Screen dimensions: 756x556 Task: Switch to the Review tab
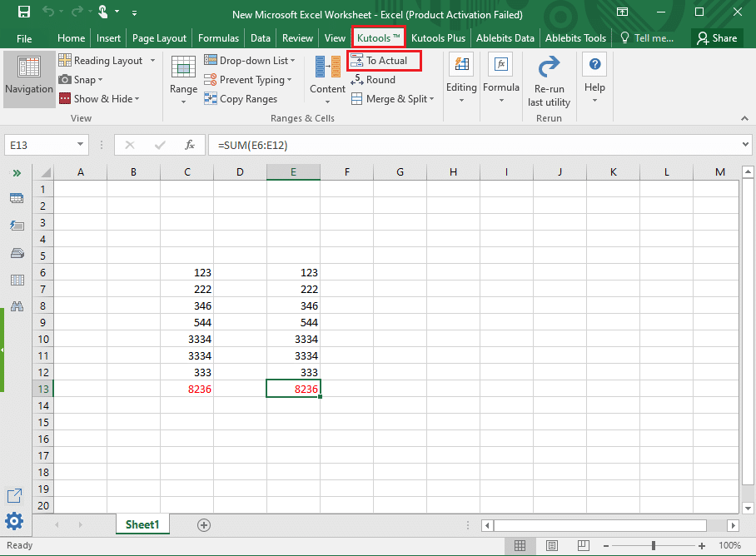[x=297, y=38]
